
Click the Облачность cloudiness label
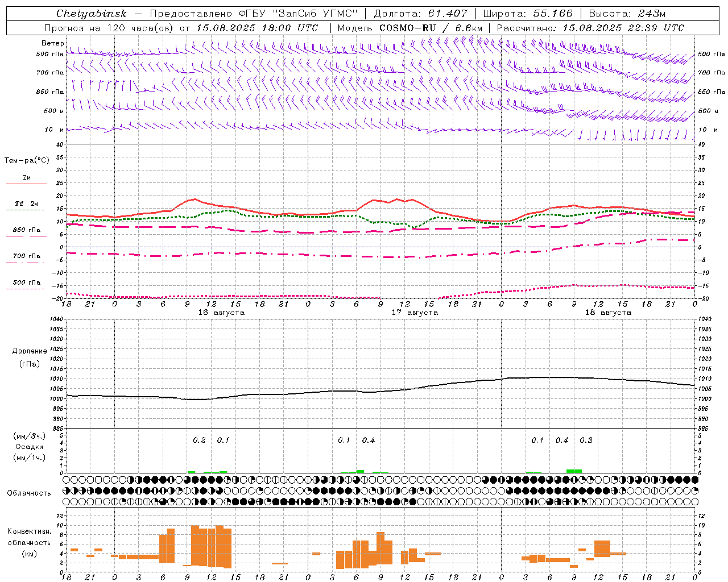(x=29, y=493)
